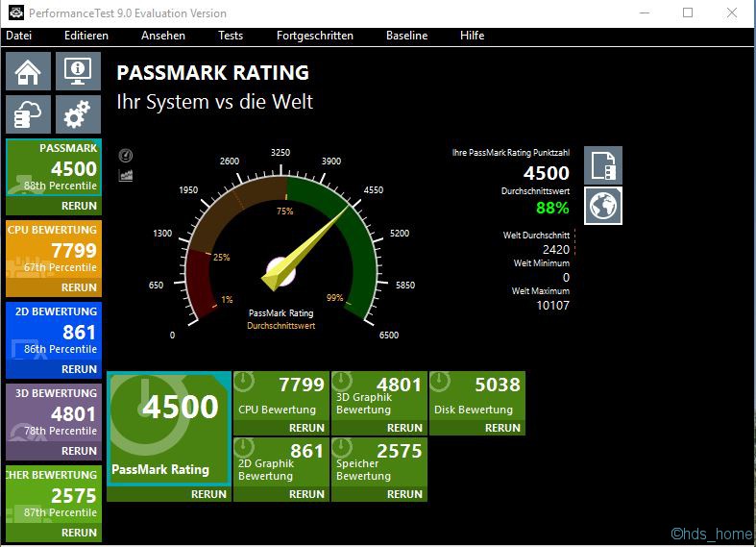Open the Editieren menu
The height and width of the screenshot is (547, 756).
[86, 36]
